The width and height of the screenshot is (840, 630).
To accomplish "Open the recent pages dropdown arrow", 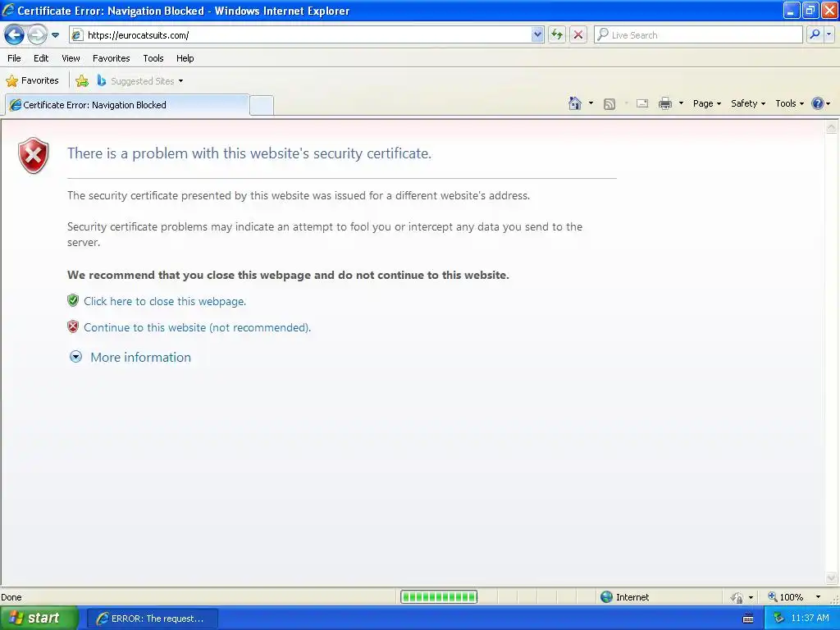I will coord(55,35).
